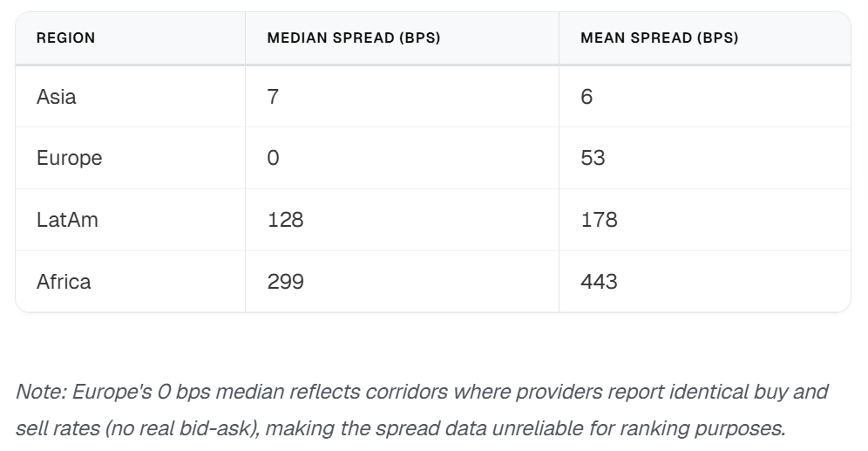Viewport: 868px width, 451px height.
Task: Select the Africa region cell
Action: coord(64,282)
